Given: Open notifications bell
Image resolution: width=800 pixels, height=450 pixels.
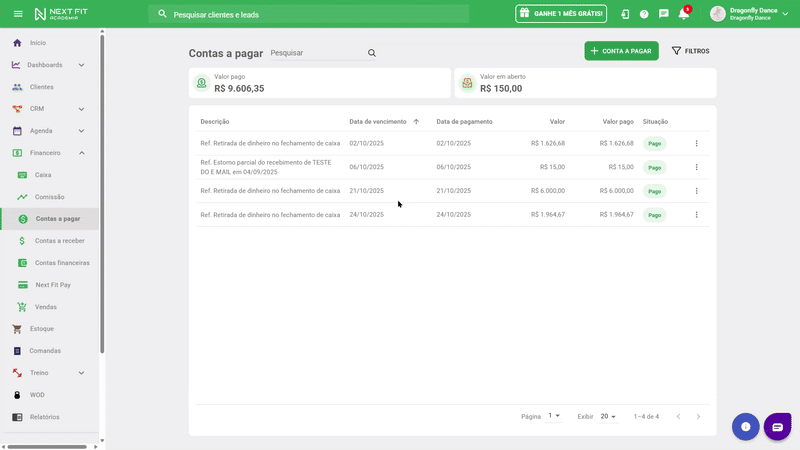Looking at the screenshot, I should pyautogui.click(x=684, y=14).
